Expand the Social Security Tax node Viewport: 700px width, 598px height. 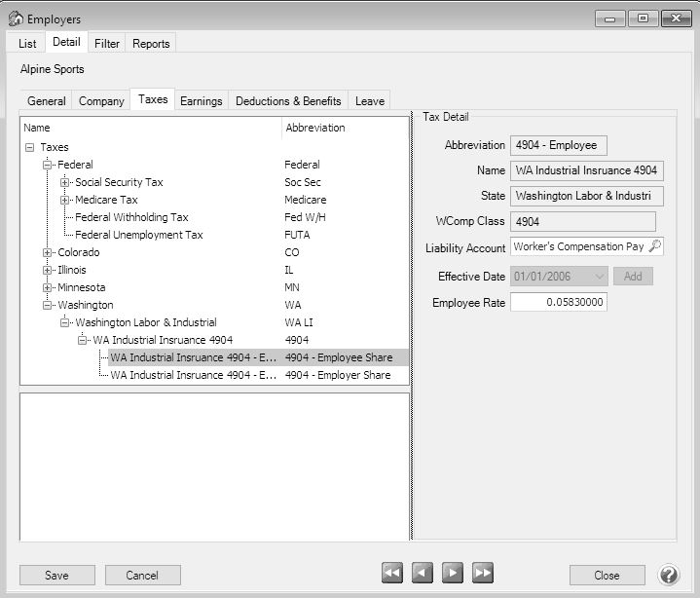[x=65, y=183]
